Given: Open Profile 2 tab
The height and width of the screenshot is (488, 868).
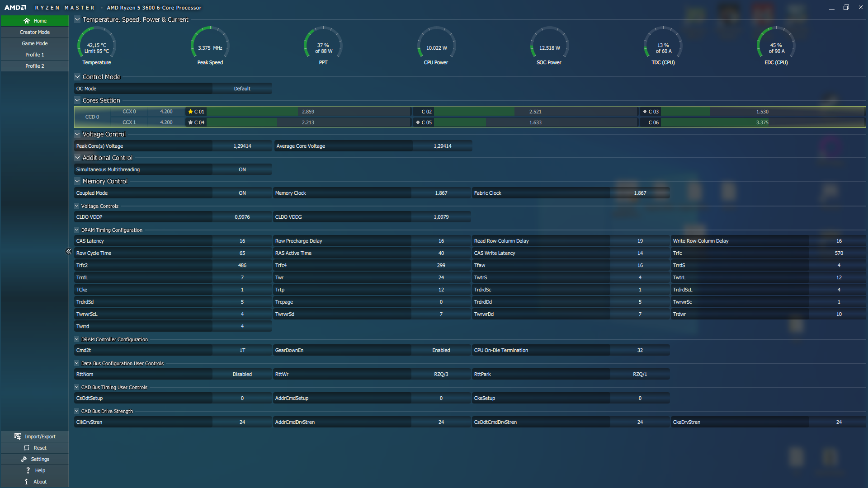Looking at the screenshot, I should pyautogui.click(x=34, y=66).
